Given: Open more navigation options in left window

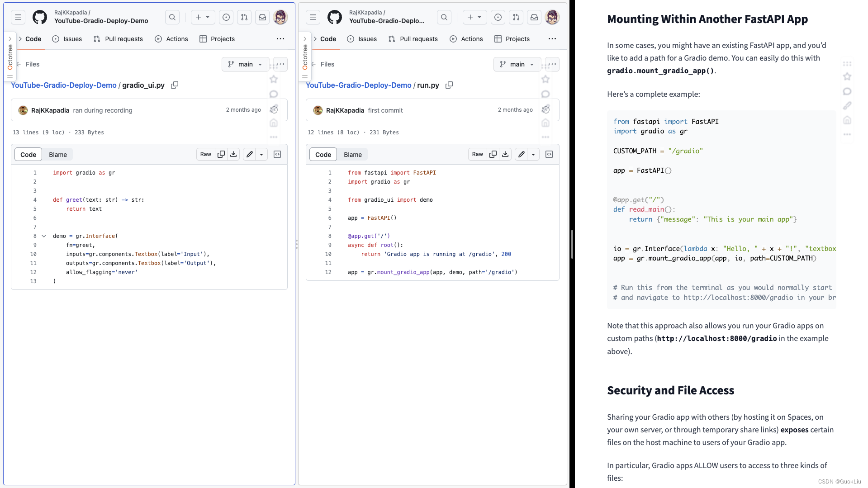Looking at the screenshot, I should [280, 39].
